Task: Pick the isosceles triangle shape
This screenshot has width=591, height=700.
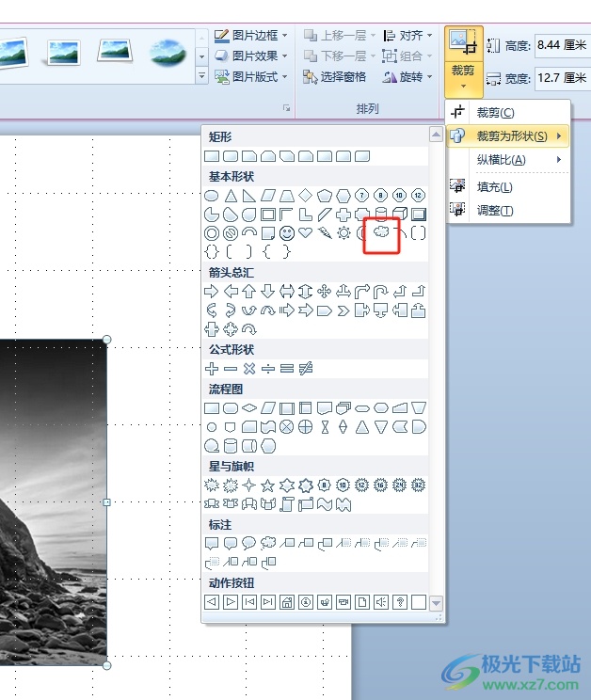Action: (231, 196)
